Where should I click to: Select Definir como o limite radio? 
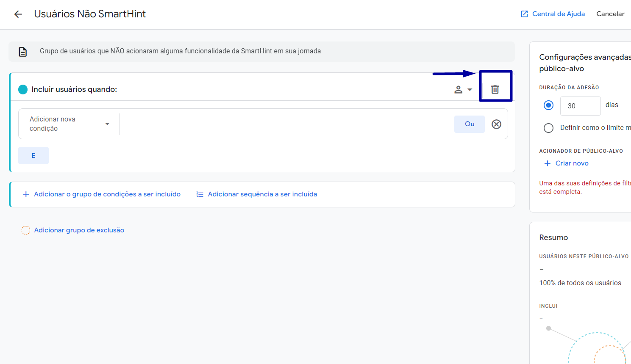point(548,128)
